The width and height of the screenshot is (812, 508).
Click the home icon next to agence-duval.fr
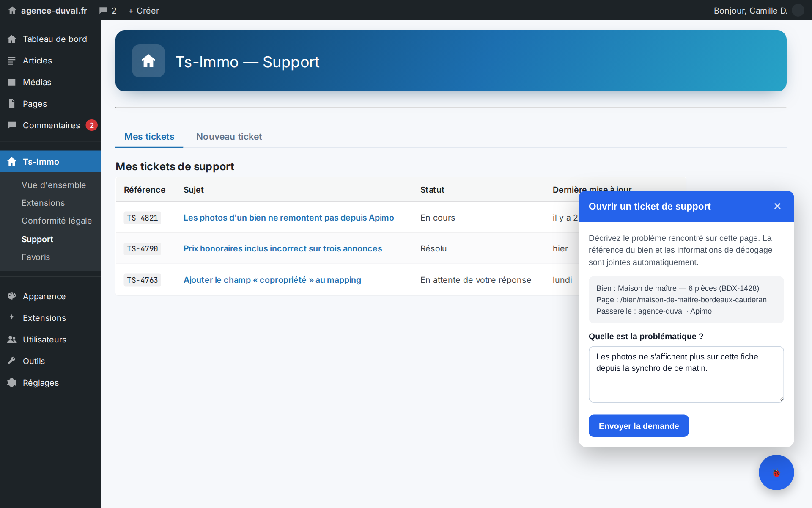[x=12, y=11]
